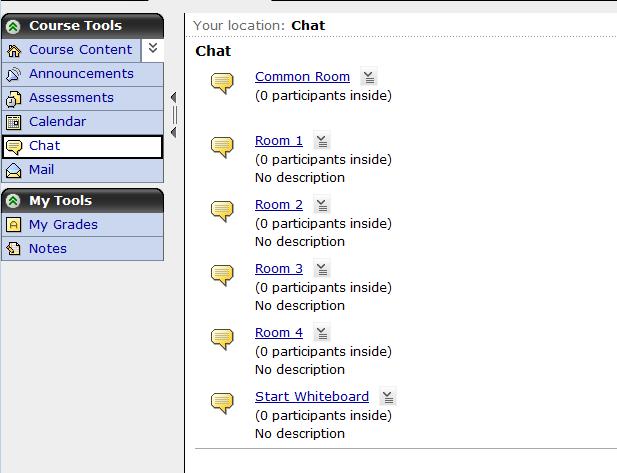Click the Mail envelope icon

(14, 170)
